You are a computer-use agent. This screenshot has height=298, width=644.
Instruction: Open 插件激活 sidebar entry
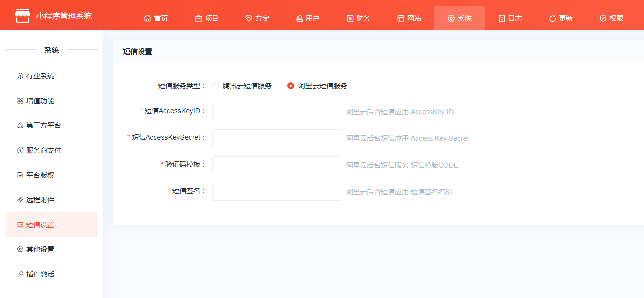51,274
